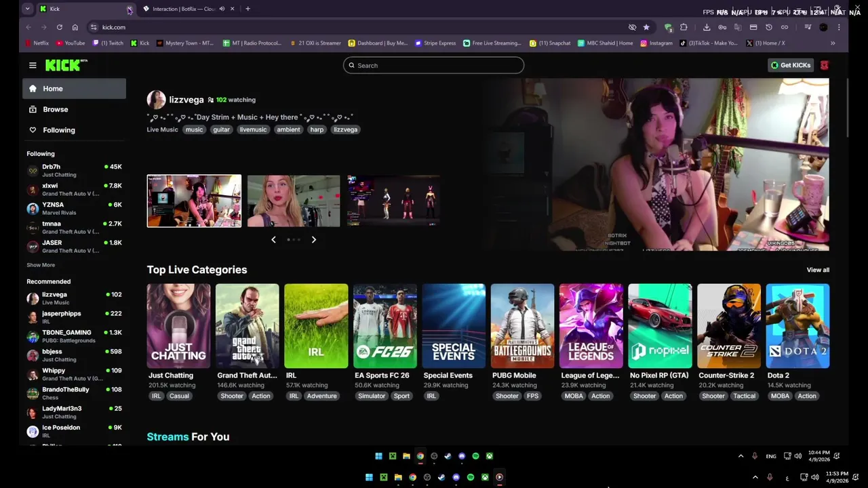868x488 pixels.
Task: Open the lizzvega channel name link
Action: (186, 100)
